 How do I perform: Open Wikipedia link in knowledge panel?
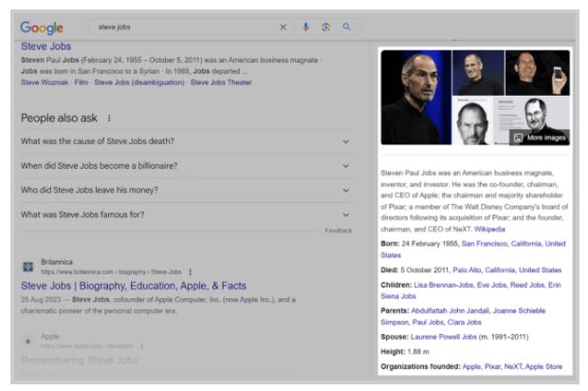coord(489,229)
